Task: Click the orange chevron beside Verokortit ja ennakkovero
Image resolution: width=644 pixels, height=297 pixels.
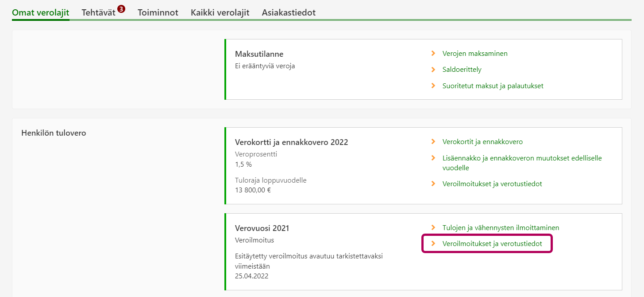Action: (433, 142)
